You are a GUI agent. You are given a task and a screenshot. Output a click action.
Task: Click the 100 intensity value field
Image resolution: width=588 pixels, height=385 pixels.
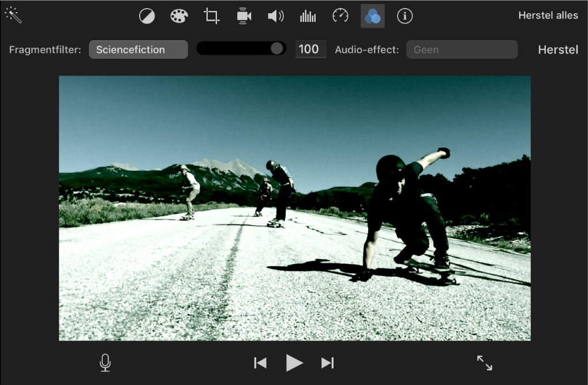click(310, 49)
